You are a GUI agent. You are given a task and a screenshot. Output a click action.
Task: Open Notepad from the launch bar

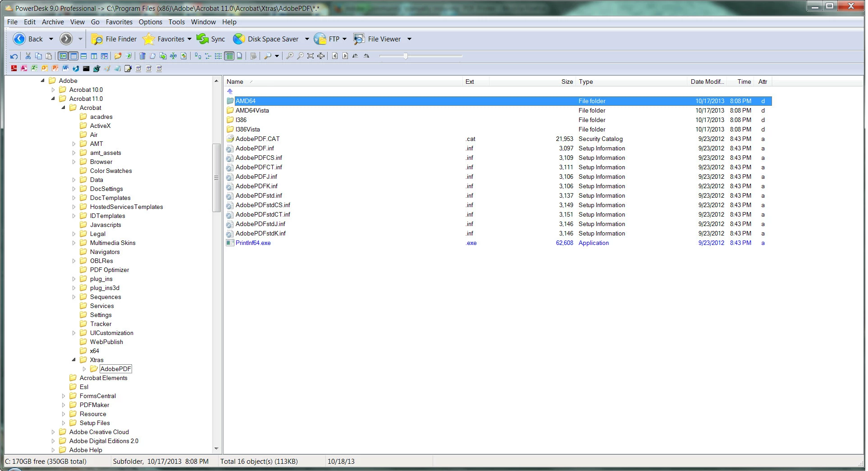pos(128,68)
